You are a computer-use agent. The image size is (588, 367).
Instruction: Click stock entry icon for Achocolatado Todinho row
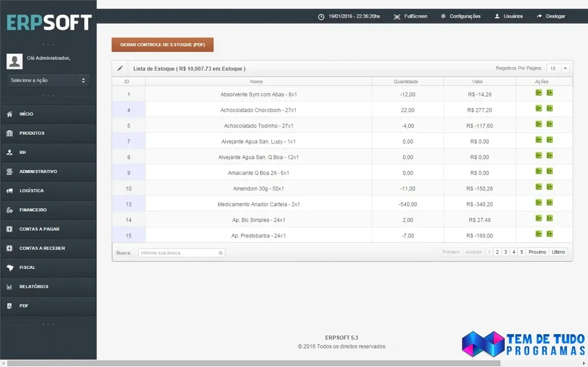click(x=539, y=124)
